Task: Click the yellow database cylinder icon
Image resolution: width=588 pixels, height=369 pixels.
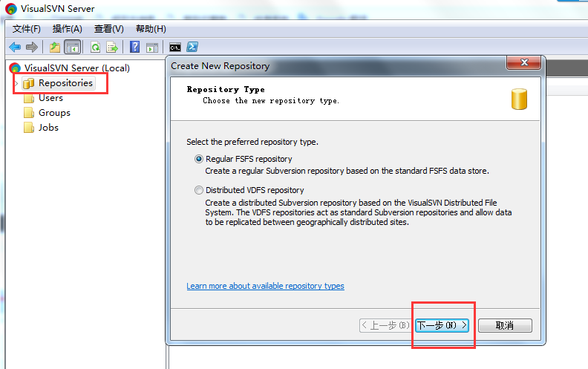Action: [x=519, y=99]
